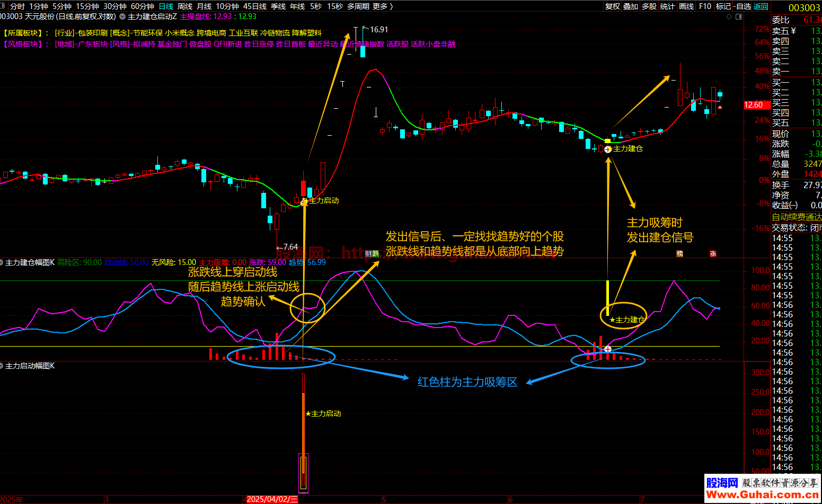822x504 pixels.
Task: Switch to 月线 monthly chart
Action: point(204,6)
